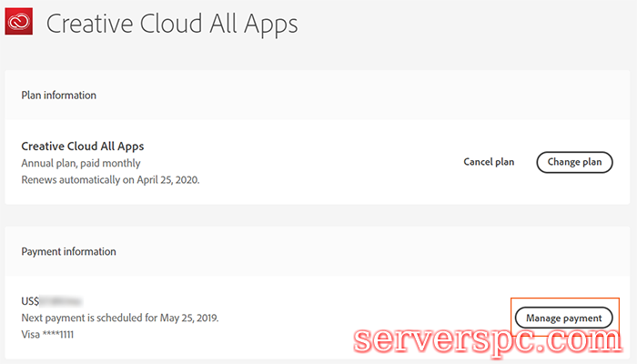The width and height of the screenshot is (637, 364).
Task: Click the serverspc.com watermark text
Action: [x=485, y=342]
